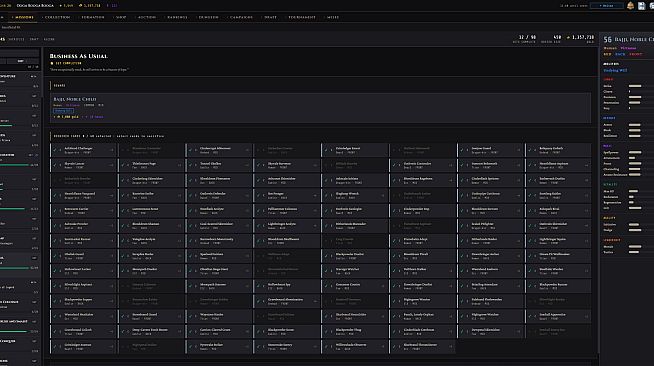Open the Draft tab in navigation
654x366 pixels.
[270, 18]
